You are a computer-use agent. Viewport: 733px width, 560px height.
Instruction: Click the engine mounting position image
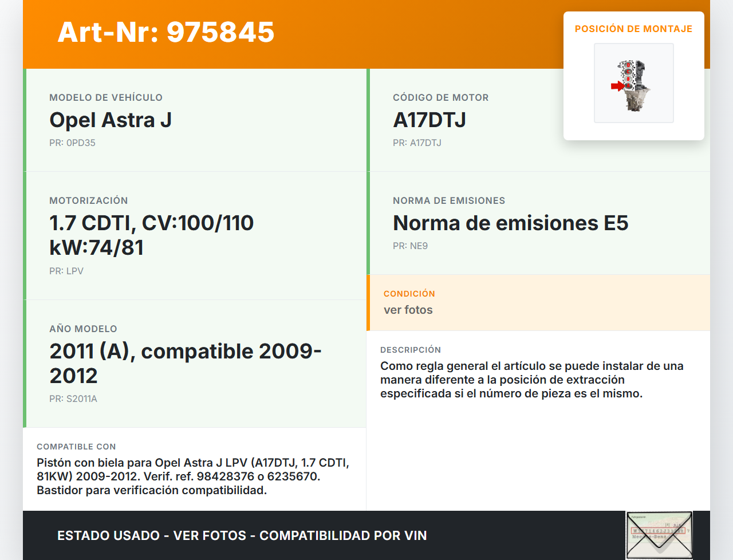634,83
